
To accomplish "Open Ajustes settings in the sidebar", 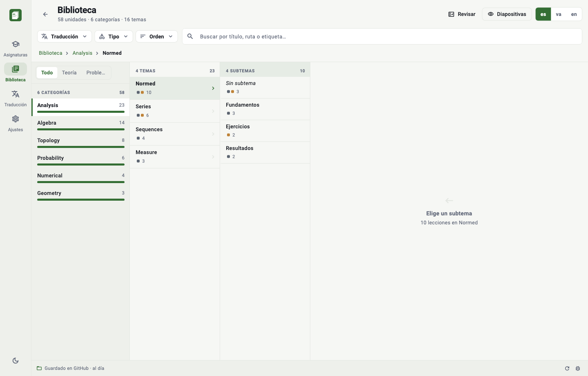I will (16, 123).
